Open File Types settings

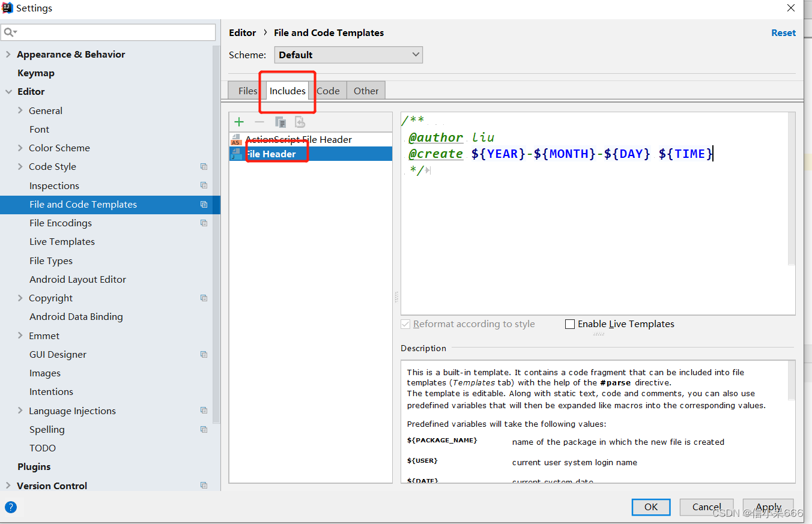click(51, 260)
